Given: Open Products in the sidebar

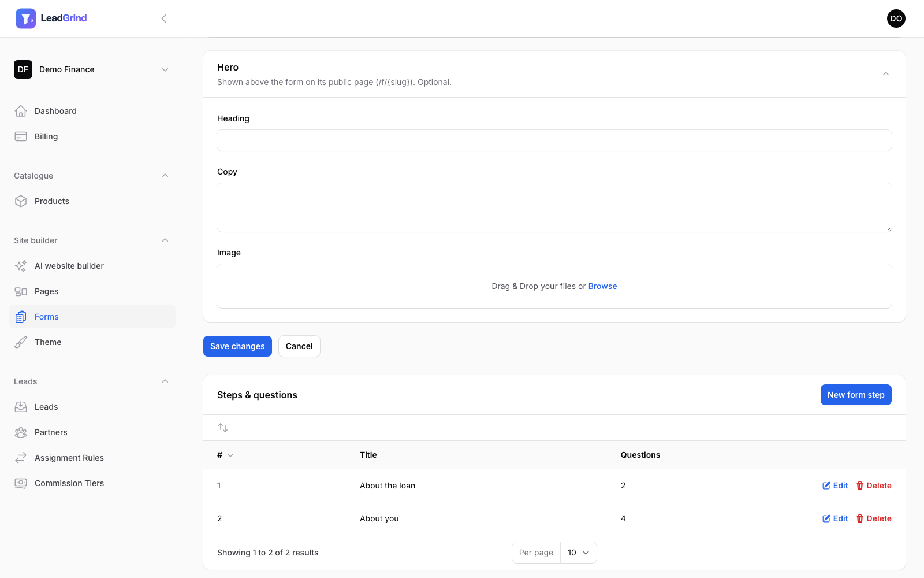Looking at the screenshot, I should coord(92,201).
